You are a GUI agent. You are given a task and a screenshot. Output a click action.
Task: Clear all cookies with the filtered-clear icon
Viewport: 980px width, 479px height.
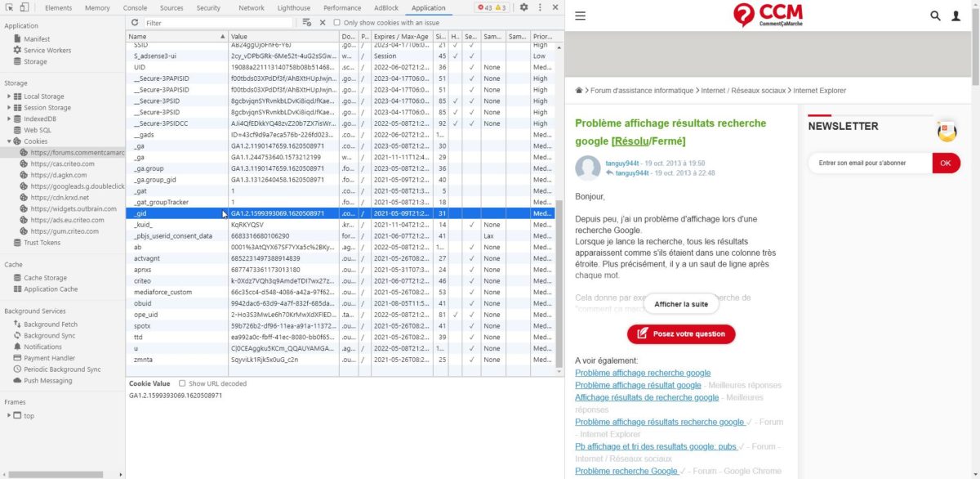tap(306, 23)
